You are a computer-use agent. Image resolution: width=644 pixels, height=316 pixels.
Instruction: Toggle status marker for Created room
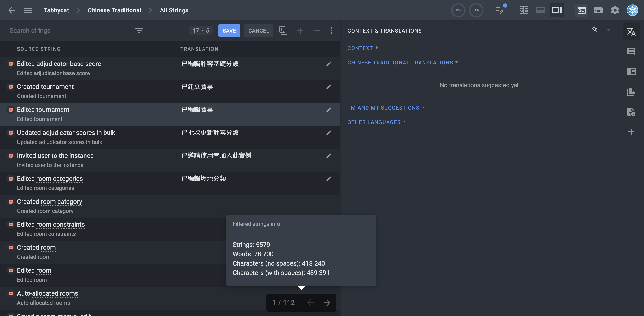[x=11, y=247]
